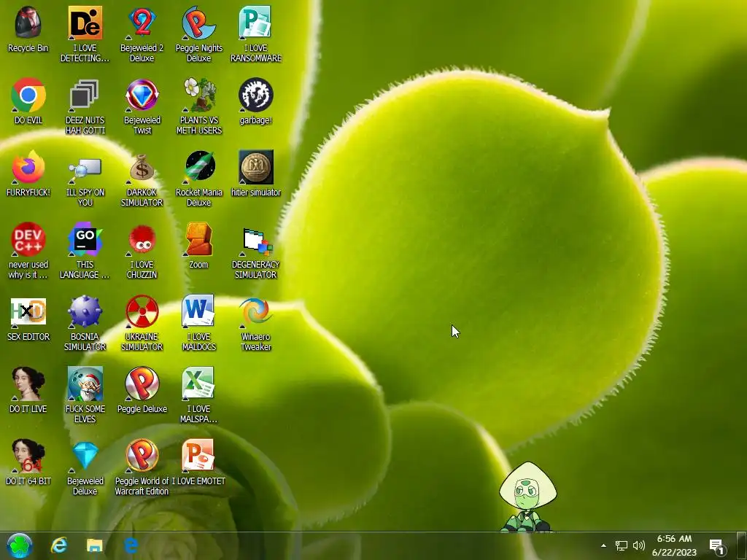
Task: Open the clock showing 6:56 AM
Action: (674, 545)
